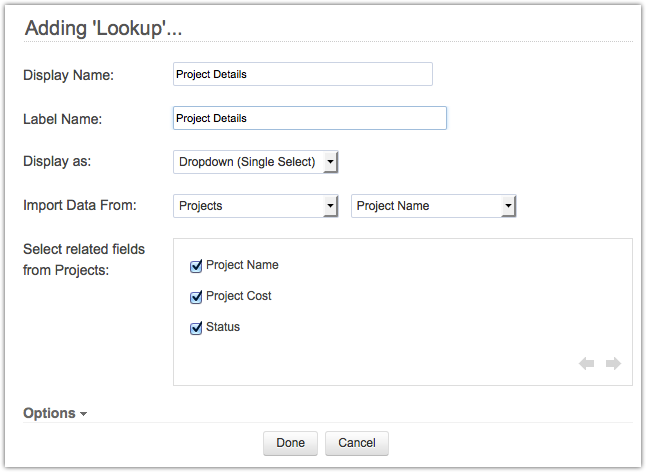The image size is (646, 472).
Task: Focus the Label Name text field
Action: (309, 118)
